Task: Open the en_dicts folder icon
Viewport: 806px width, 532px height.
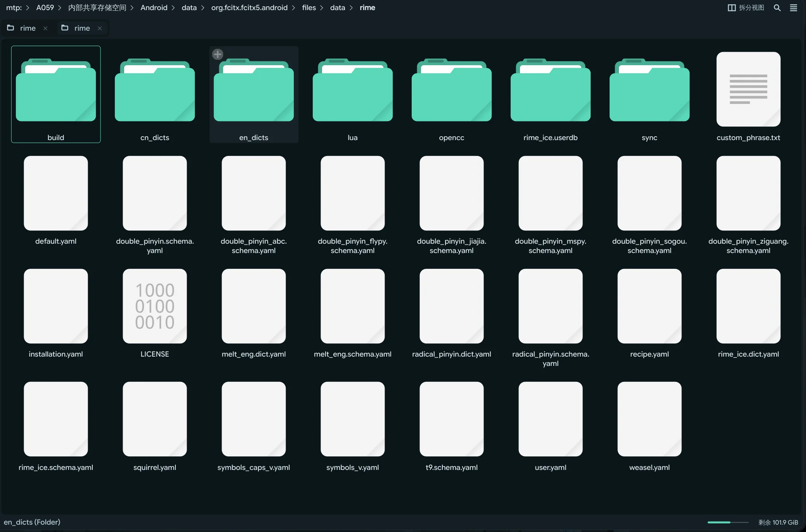Action: [x=254, y=90]
